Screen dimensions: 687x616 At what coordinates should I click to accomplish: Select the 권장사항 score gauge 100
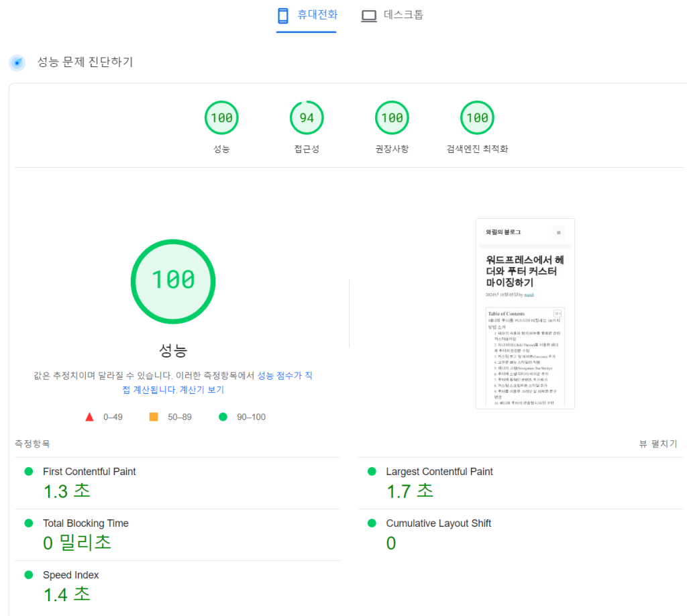[x=392, y=118]
